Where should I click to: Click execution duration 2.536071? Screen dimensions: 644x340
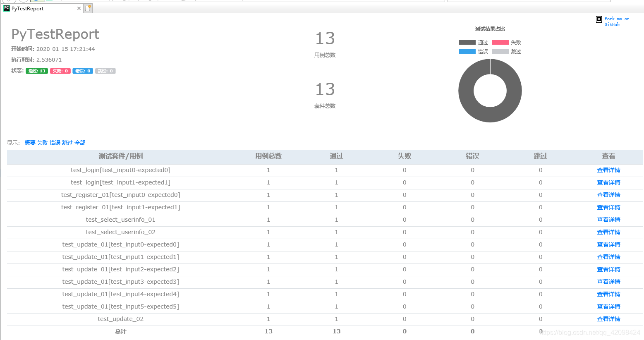click(49, 60)
